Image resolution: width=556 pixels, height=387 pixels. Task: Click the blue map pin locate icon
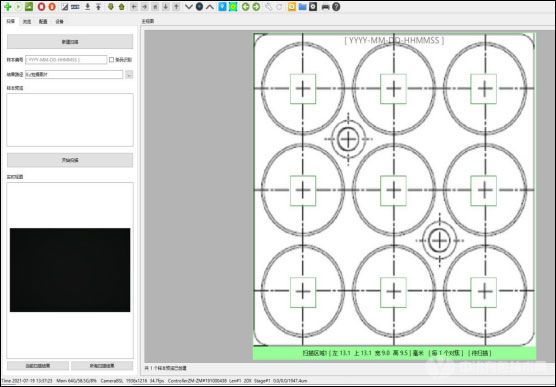tap(222, 6)
